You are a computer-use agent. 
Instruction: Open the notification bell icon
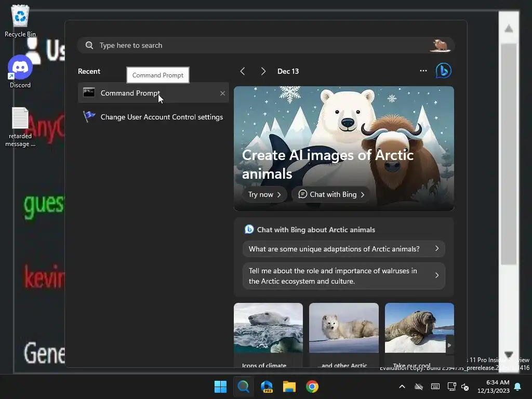[518, 387]
